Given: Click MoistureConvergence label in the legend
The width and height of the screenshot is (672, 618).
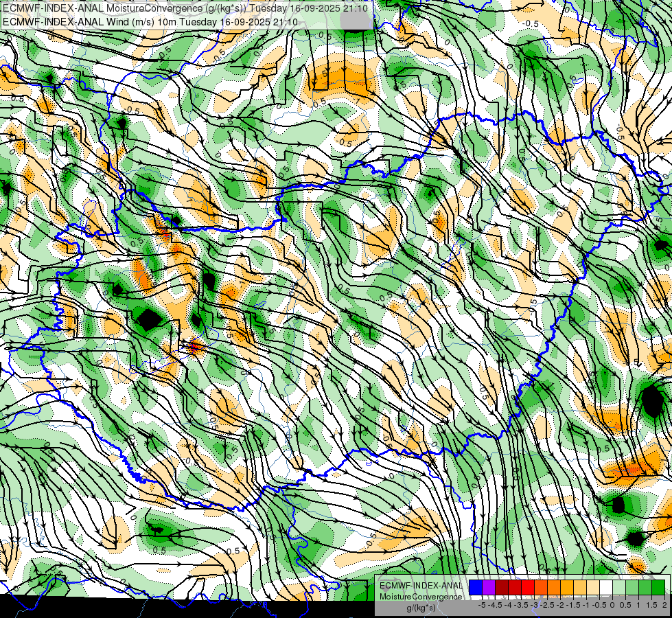Looking at the screenshot, I should coord(421,597).
